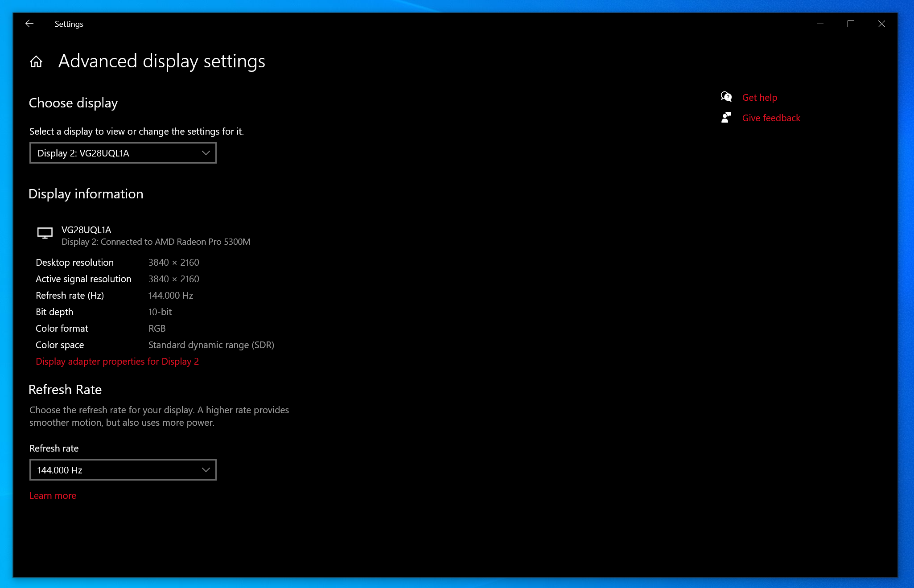Click the restore down window button

tap(851, 23)
